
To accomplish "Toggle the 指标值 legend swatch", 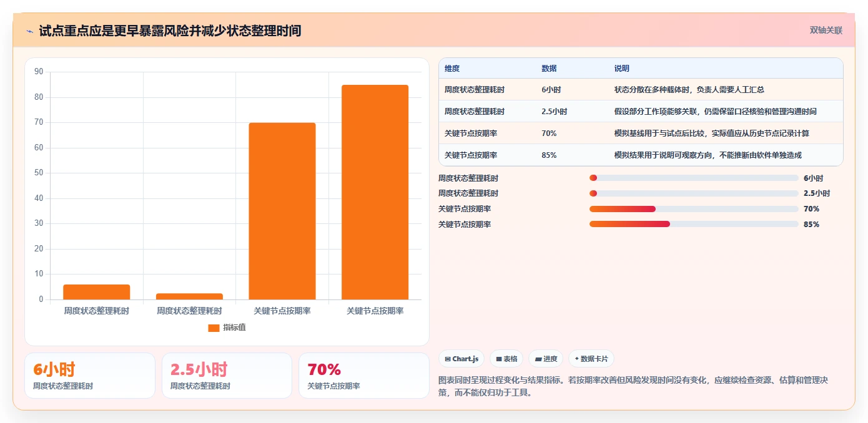I will (x=214, y=328).
